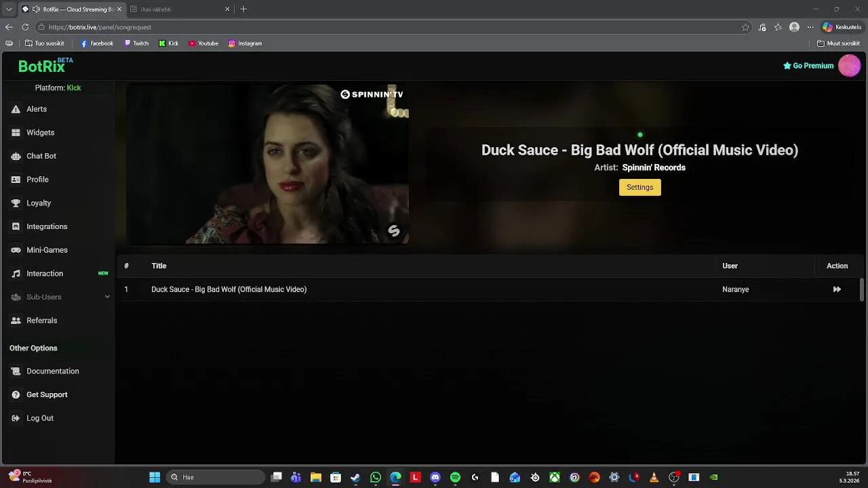Select the Loyalty trophy icon

click(x=16, y=203)
